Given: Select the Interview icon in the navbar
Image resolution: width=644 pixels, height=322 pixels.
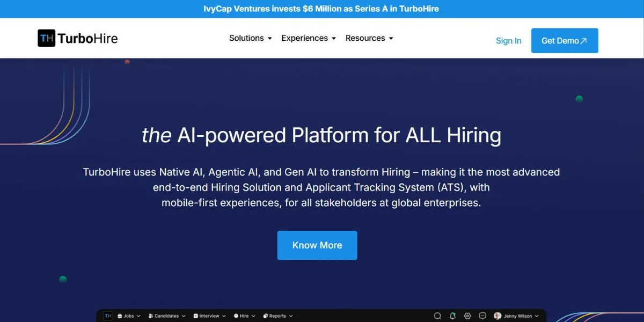Looking at the screenshot, I should click(x=195, y=316).
